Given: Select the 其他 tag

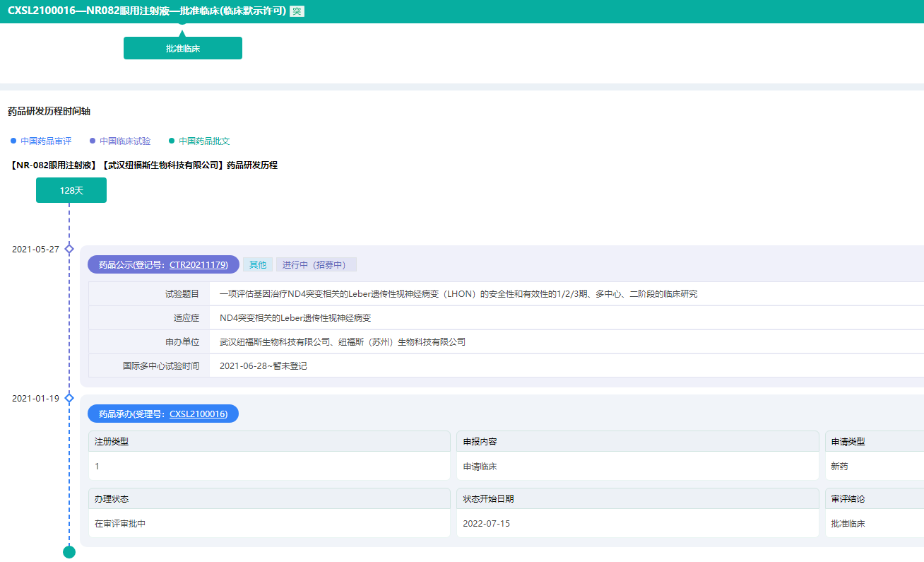Looking at the screenshot, I should click(x=258, y=264).
